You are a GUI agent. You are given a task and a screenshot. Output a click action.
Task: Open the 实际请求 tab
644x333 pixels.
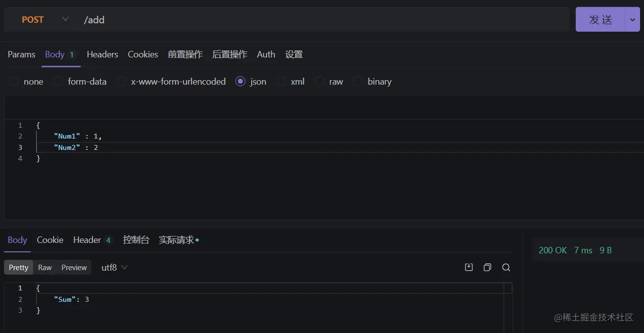click(x=179, y=240)
